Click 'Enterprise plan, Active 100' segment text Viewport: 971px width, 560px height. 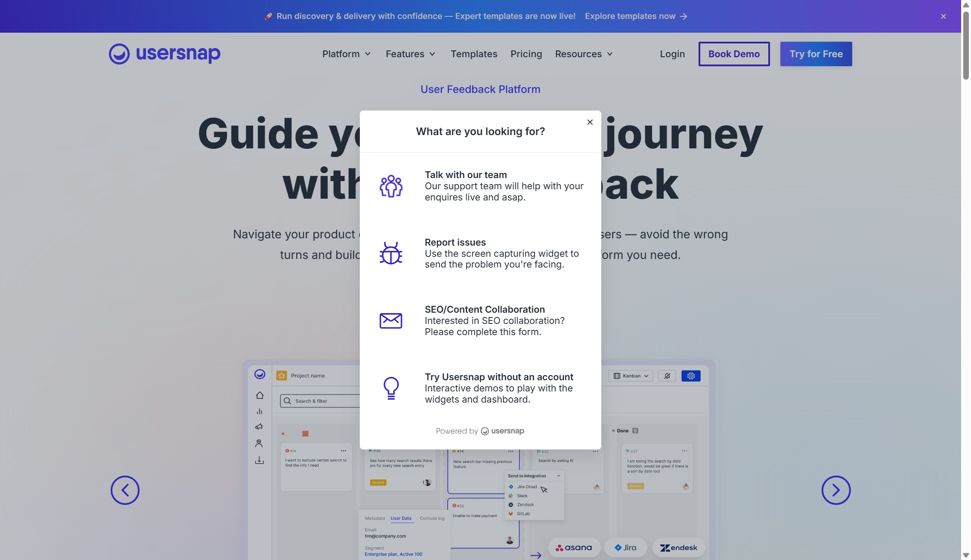393,554
